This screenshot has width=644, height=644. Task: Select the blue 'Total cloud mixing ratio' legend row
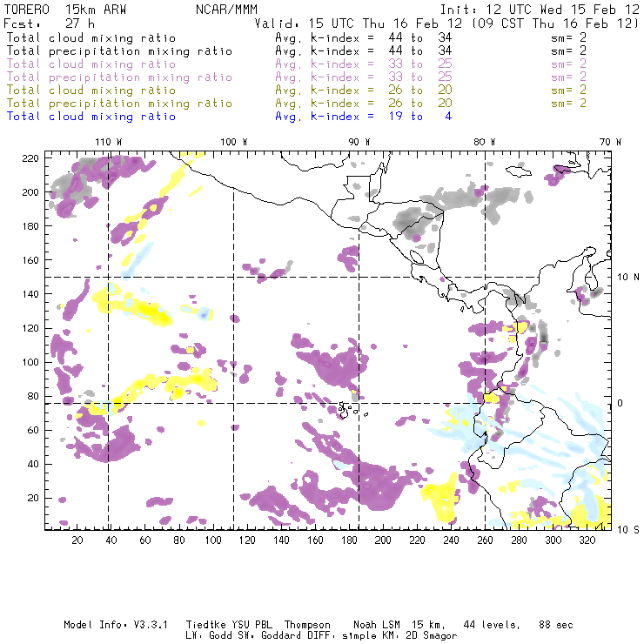pos(229,117)
